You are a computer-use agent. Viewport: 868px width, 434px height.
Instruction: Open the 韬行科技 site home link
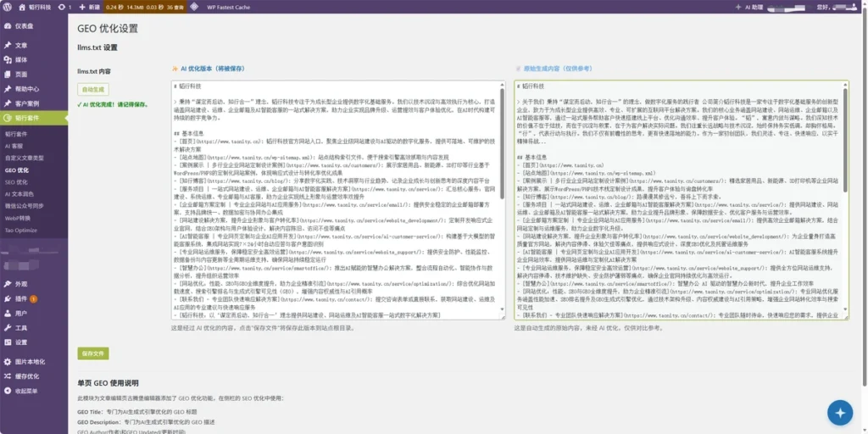click(35, 7)
